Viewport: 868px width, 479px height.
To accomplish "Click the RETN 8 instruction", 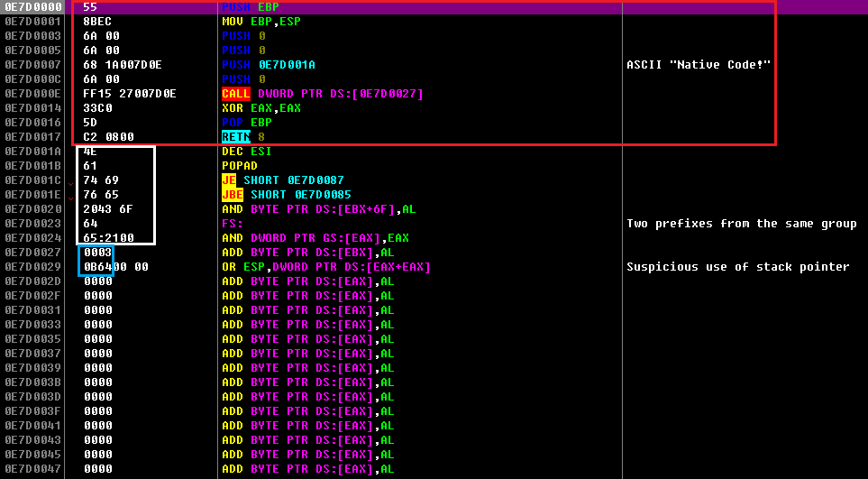I will click(243, 137).
